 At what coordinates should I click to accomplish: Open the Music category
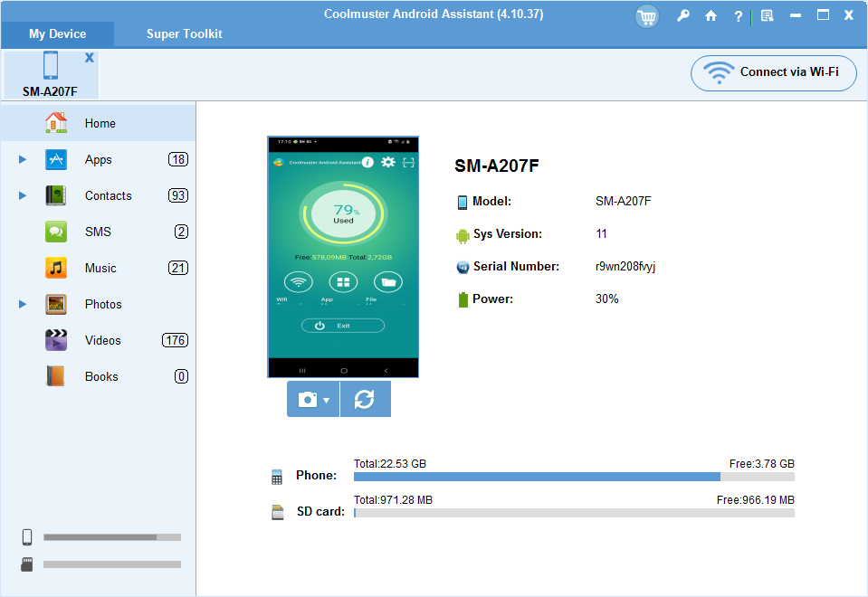[x=98, y=269]
